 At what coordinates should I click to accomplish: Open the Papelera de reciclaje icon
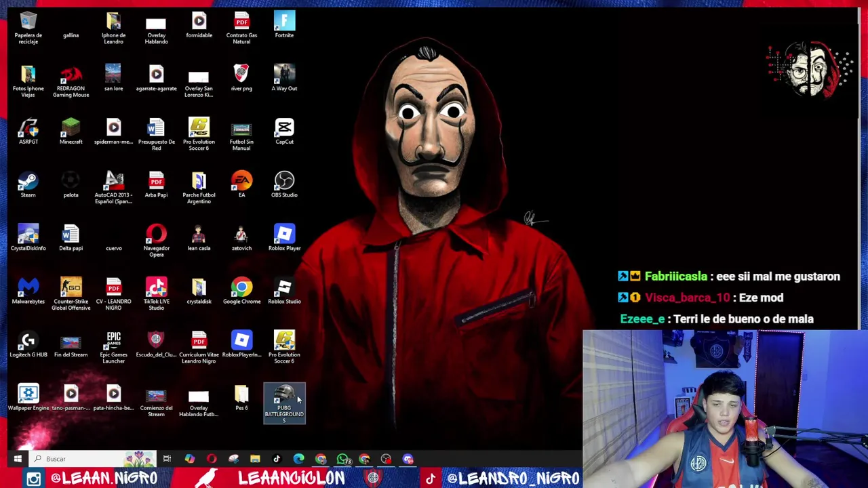(28, 28)
